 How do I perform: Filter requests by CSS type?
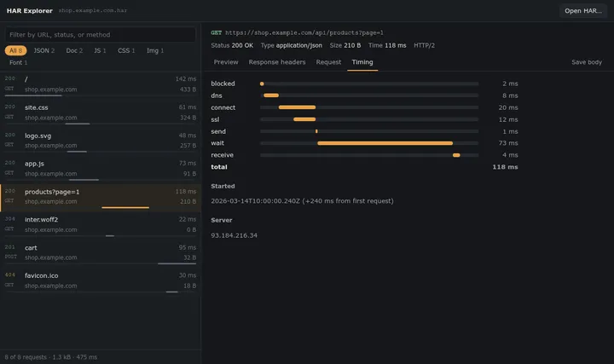126,50
